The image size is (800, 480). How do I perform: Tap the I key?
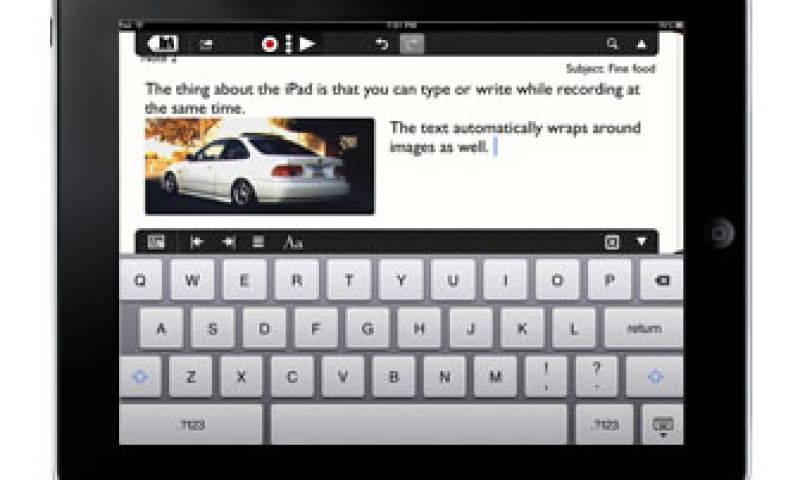pos(505,280)
